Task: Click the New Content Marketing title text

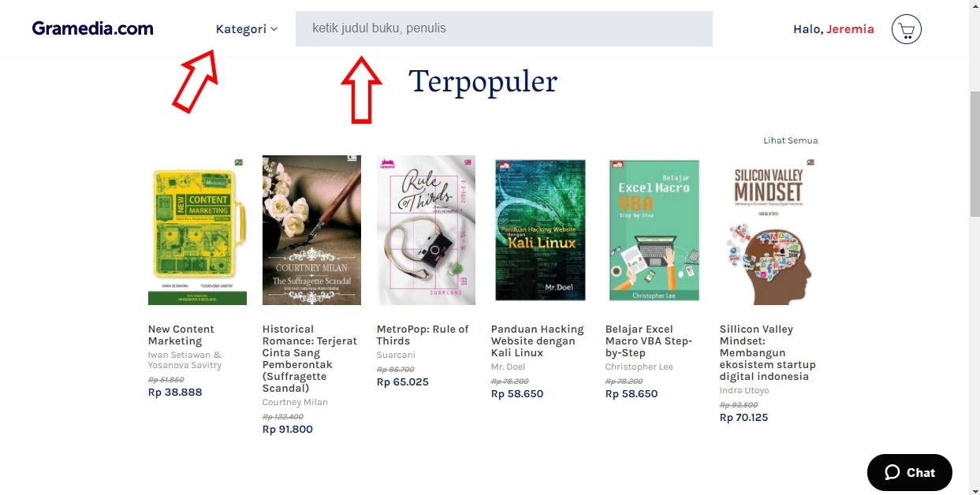Action: (x=181, y=335)
